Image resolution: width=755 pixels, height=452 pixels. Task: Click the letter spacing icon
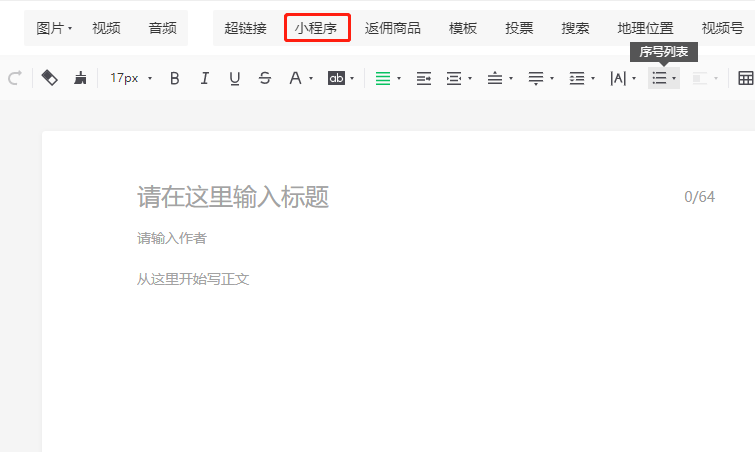(x=618, y=78)
